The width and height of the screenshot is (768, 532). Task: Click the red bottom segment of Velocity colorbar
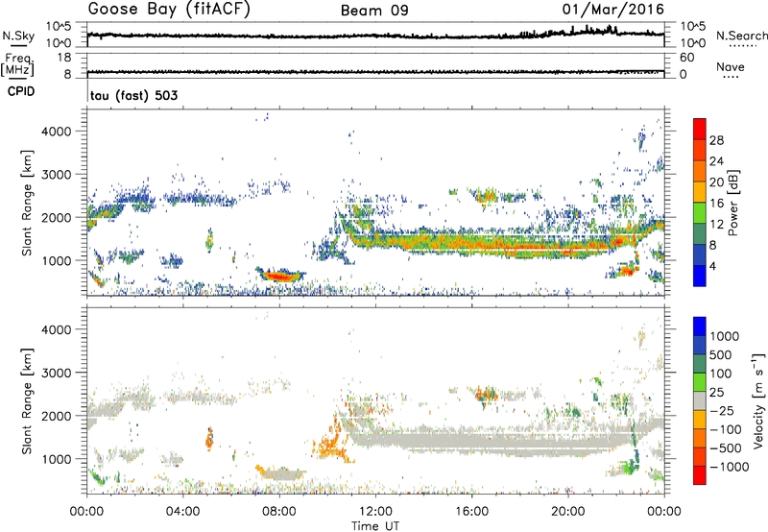pos(700,475)
